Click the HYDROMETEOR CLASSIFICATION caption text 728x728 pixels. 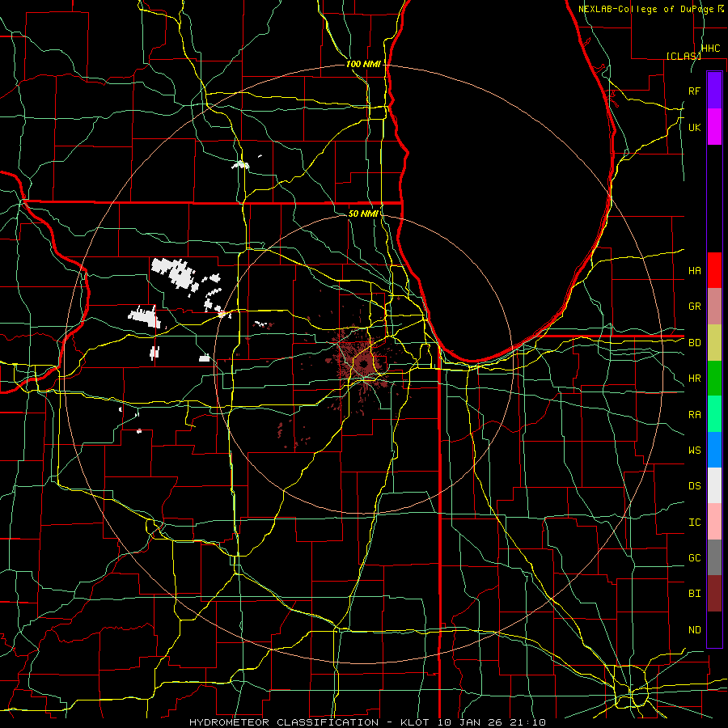click(x=284, y=722)
